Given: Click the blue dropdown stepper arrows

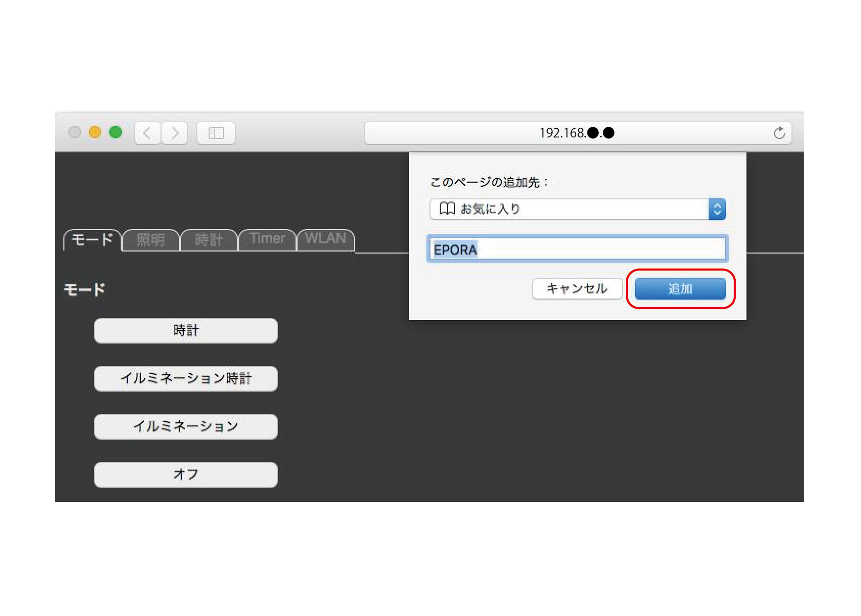Looking at the screenshot, I should pyautogui.click(x=717, y=209).
